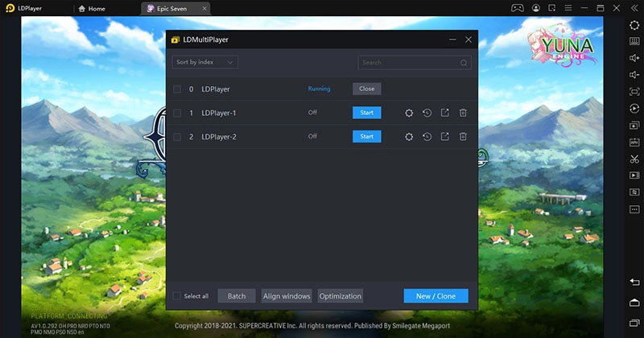This screenshot has width=644, height=338.
Task: Open the user account icon in title bar
Action: point(536,8)
